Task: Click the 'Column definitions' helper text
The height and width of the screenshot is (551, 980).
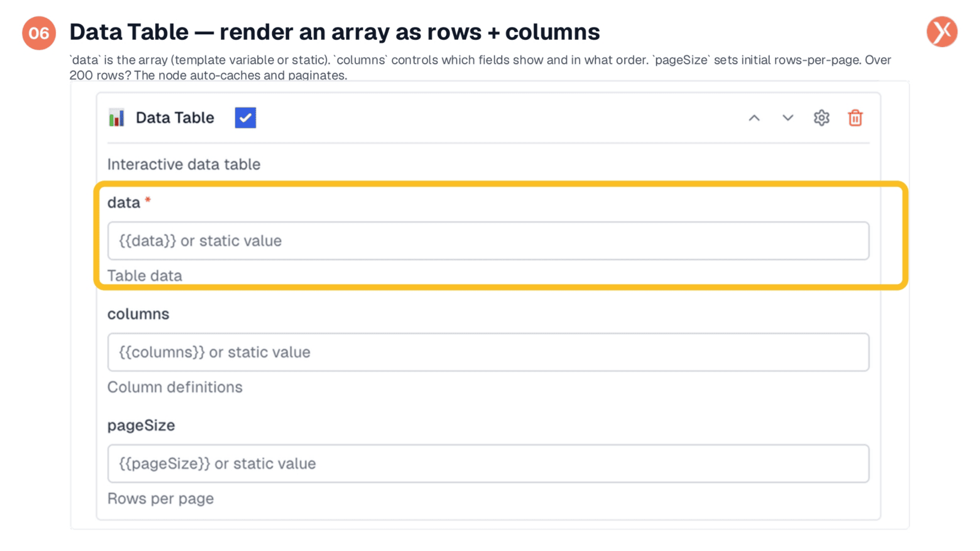Action: (175, 387)
